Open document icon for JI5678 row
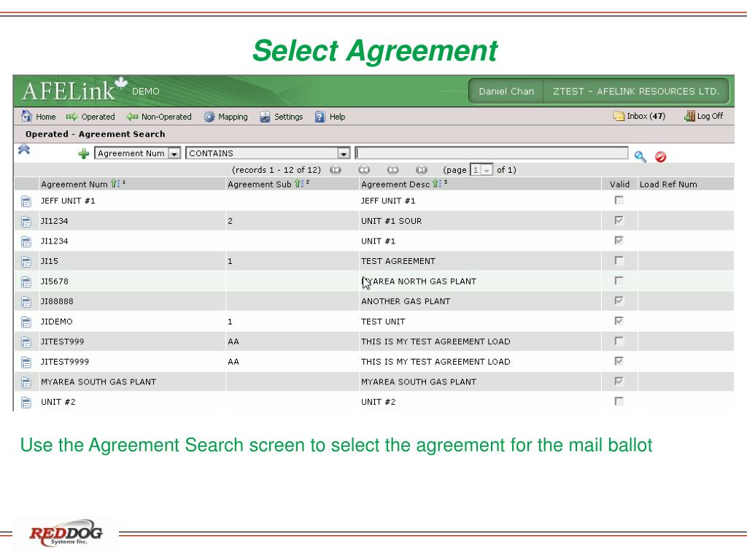Screen dimensions: 747x560 [26, 282]
